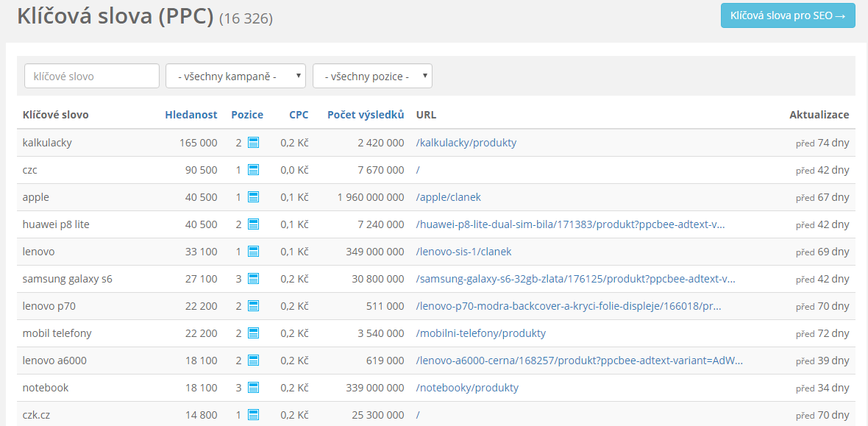
Task: Open huawei-p8-lite-dual-sim-bila URL link
Action: pos(570,224)
